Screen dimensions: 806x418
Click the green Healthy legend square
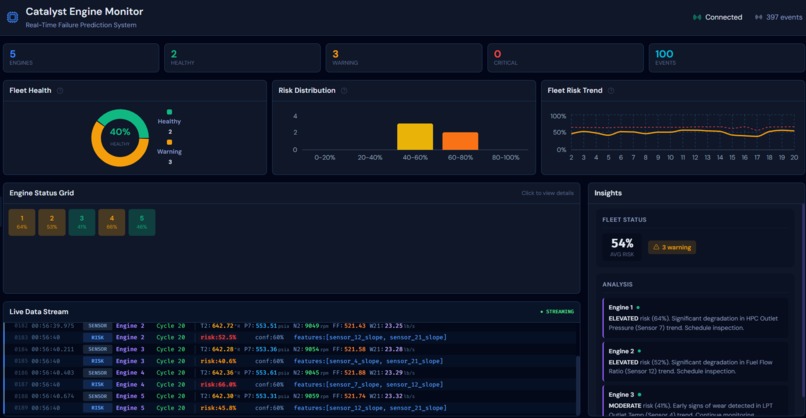169,112
